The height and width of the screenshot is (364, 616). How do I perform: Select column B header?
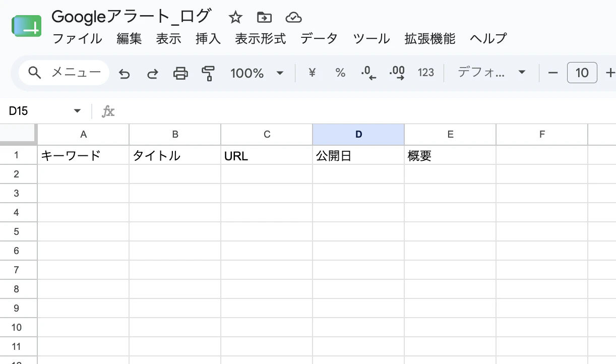(175, 134)
